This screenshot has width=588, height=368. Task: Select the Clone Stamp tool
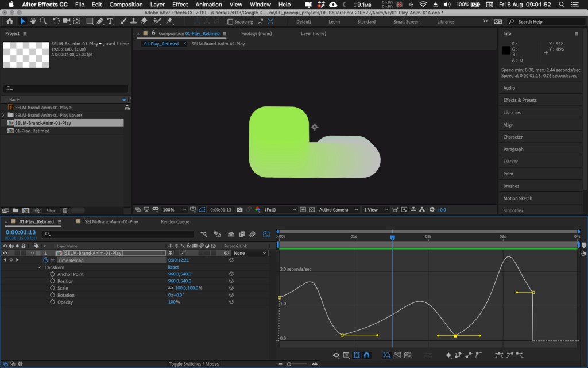(133, 21)
